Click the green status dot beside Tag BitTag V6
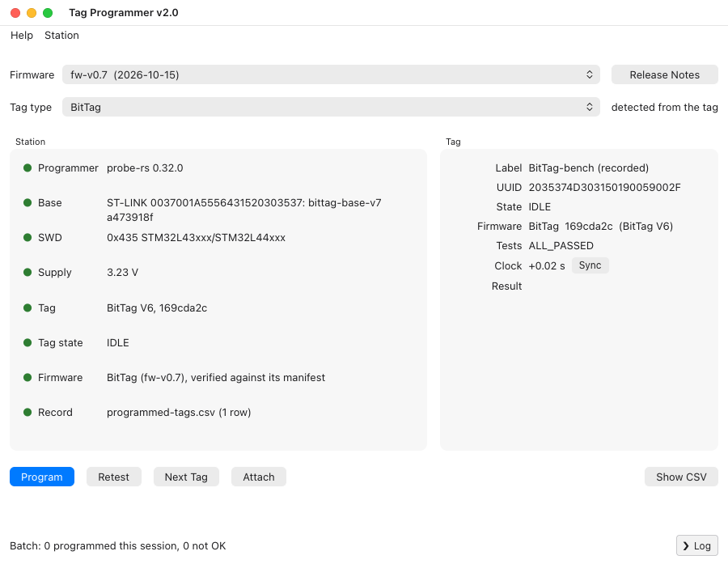Image resolution: width=728 pixels, height=564 pixels. coord(28,307)
